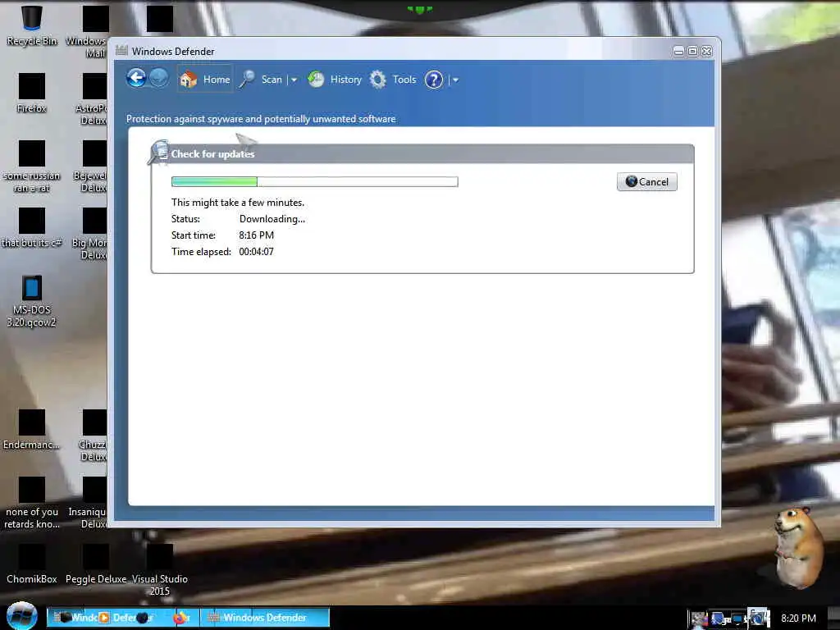Open the Home page in Windows Defender
The image size is (840, 630).
click(x=205, y=80)
